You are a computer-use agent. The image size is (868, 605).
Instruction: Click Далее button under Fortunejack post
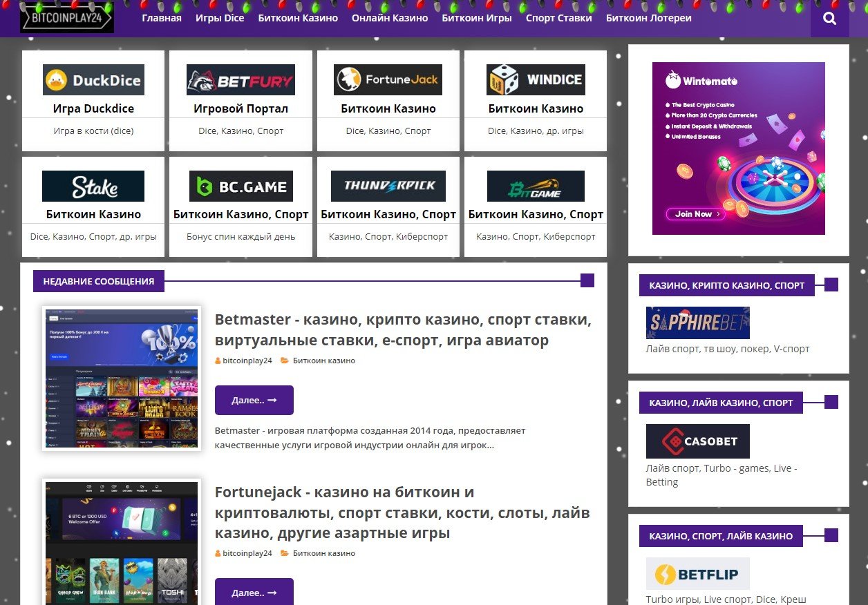(x=254, y=592)
